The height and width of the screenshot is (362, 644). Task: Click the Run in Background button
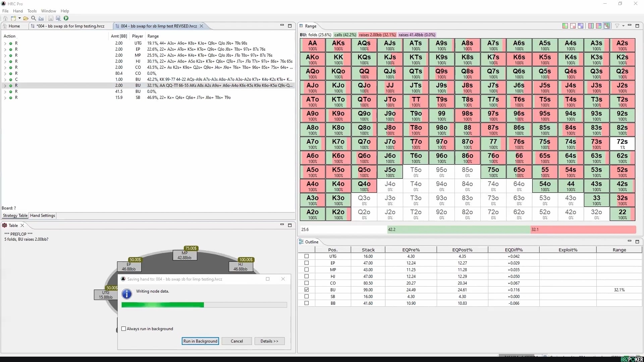point(200,341)
